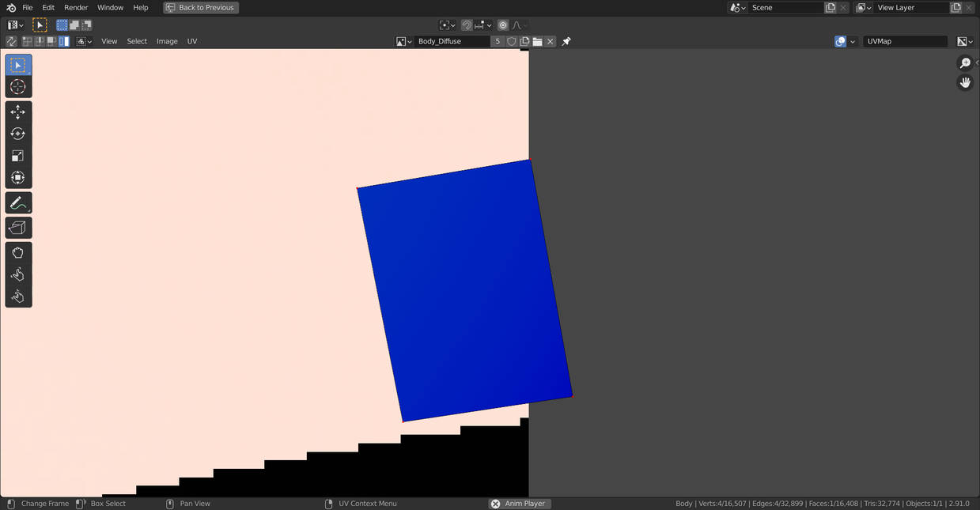Enable vertex selection mode
The image size is (980, 510).
[27, 41]
